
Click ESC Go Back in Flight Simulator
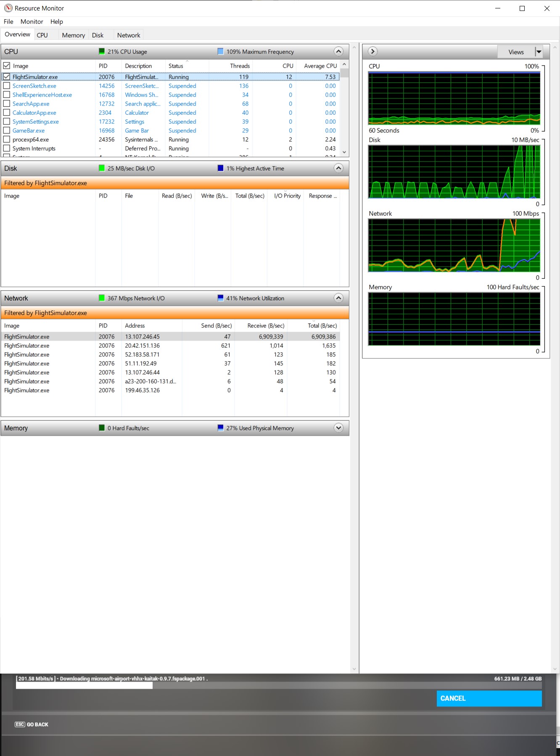(x=32, y=724)
